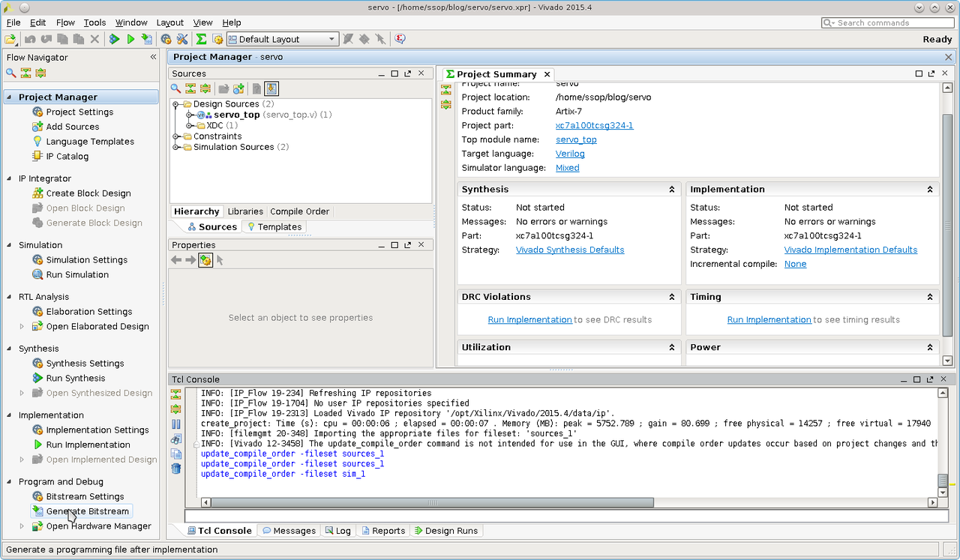Click Run Implementation link under Timing
960x560 pixels.
(x=769, y=320)
